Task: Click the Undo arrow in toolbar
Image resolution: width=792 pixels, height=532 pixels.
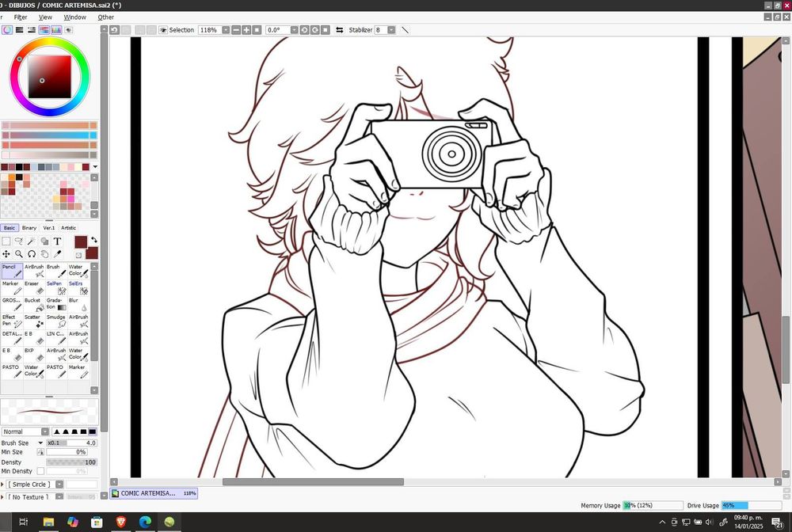Action: tap(115, 30)
